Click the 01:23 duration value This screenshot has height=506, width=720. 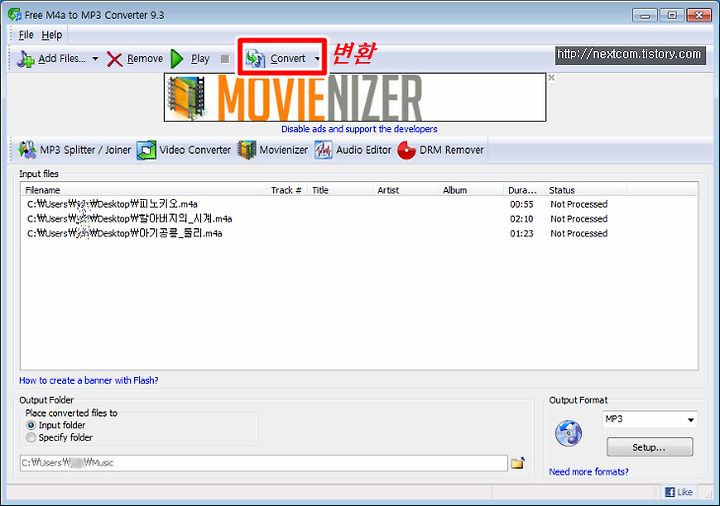(522, 234)
